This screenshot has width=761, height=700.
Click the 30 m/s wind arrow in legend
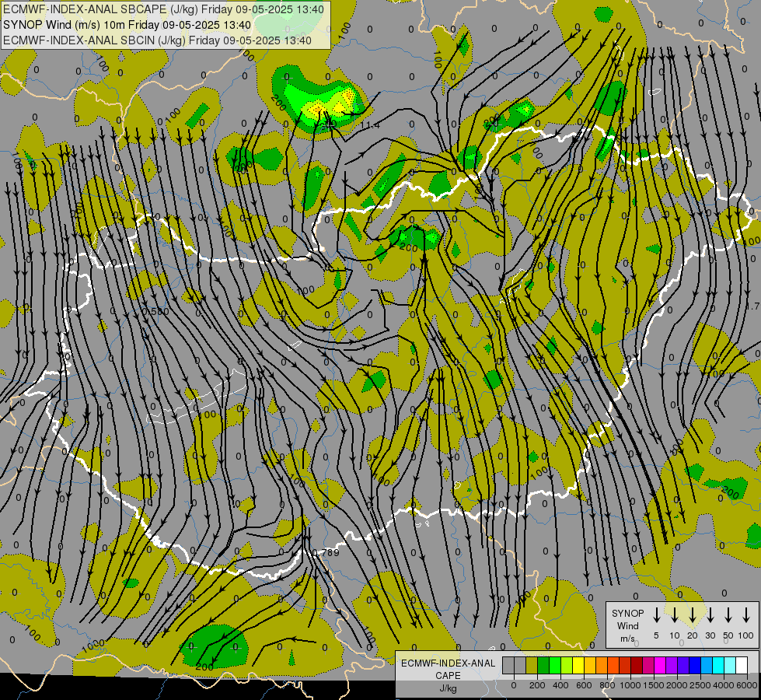(710, 614)
